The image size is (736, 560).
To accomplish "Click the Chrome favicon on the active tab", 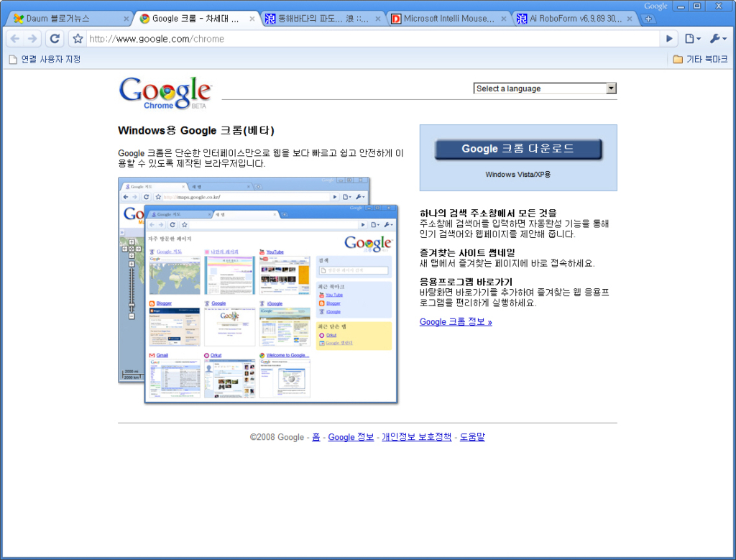I will (x=145, y=19).
